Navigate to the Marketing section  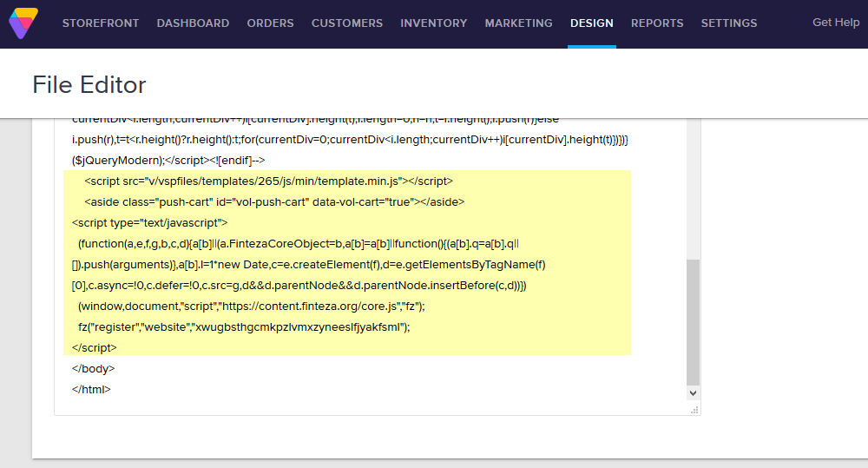[518, 23]
